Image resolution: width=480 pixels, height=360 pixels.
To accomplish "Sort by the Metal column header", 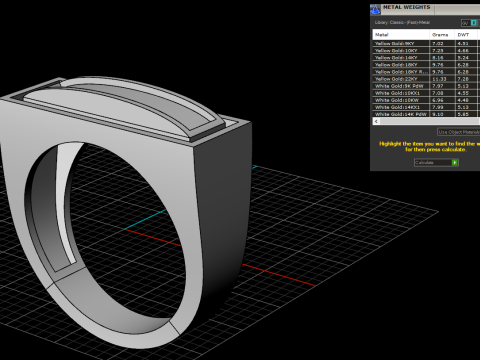I will (x=401, y=35).
